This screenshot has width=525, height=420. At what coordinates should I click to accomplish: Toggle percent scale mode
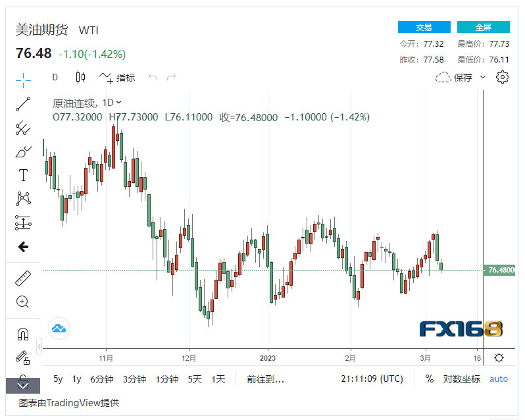pos(429,379)
